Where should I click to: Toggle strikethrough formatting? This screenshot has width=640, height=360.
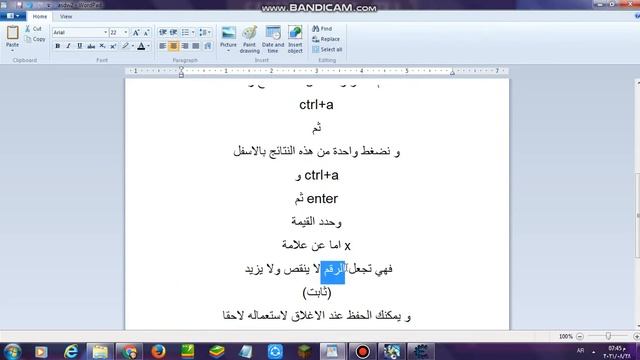point(91,46)
